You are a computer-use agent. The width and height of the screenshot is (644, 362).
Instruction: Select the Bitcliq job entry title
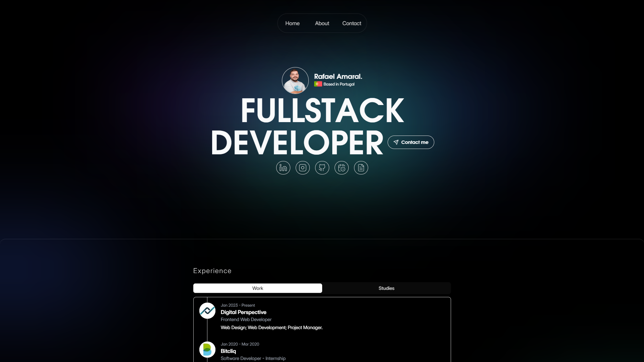pyautogui.click(x=228, y=351)
